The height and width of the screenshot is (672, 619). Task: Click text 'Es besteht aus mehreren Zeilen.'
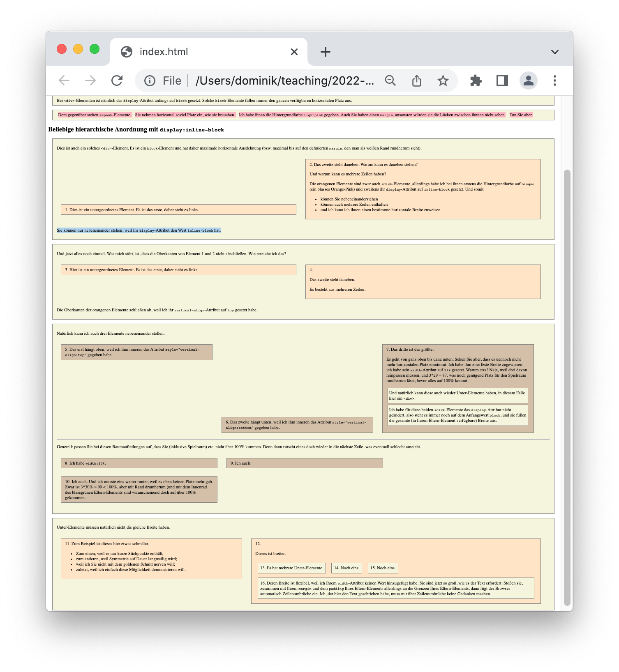337,289
